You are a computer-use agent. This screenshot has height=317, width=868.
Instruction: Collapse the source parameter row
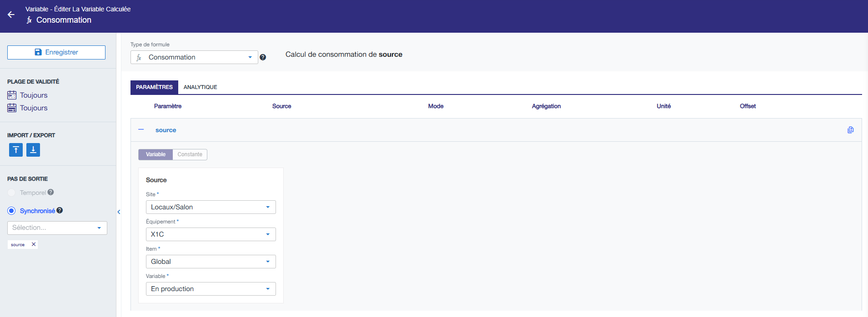click(x=141, y=130)
